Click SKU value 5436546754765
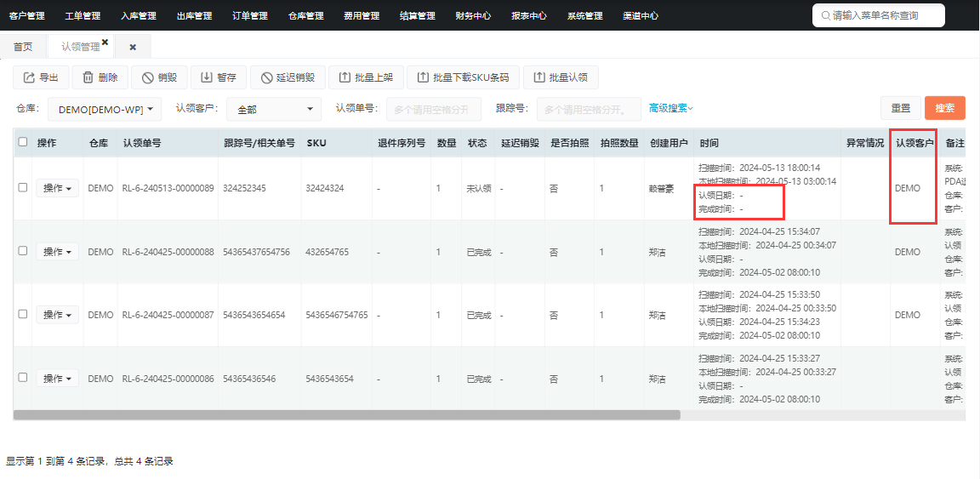 (337, 315)
